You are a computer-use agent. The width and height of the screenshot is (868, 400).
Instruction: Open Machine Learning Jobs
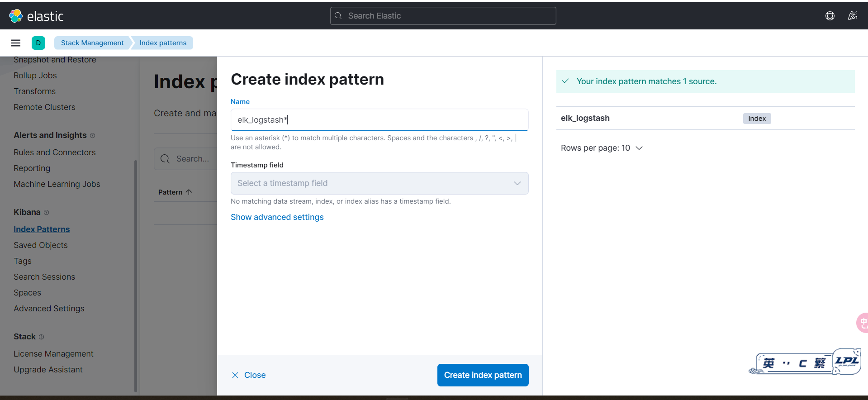pyautogui.click(x=57, y=184)
